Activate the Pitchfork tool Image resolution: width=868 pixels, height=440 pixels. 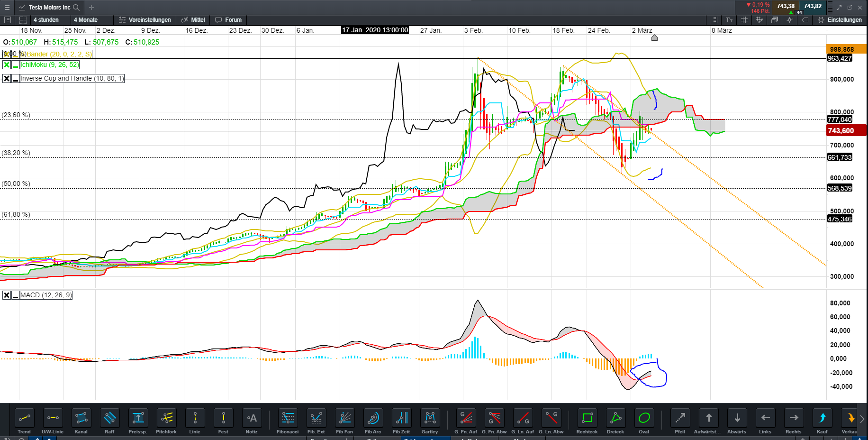point(166,421)
